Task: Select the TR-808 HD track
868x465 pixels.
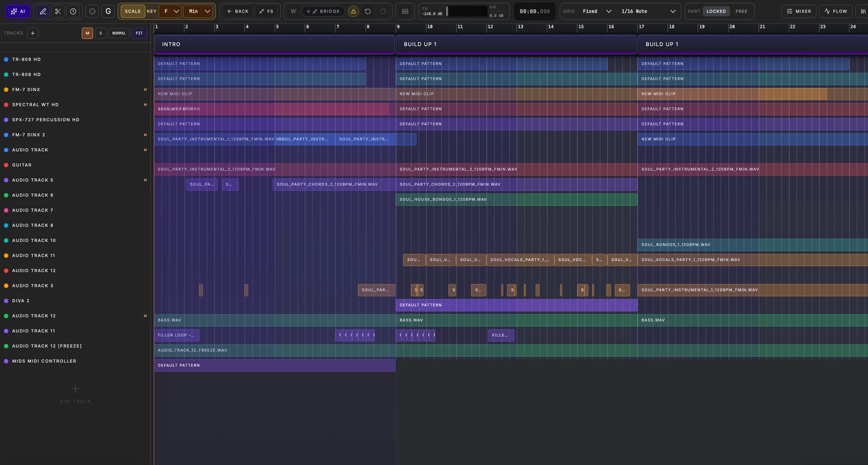Action: coord(75,75)
